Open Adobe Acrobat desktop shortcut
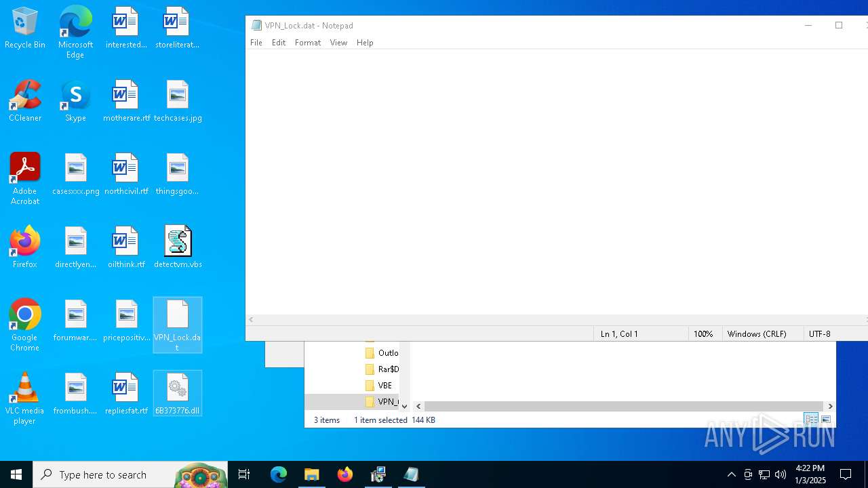This screenshot has height=488, width=868. 25,179
